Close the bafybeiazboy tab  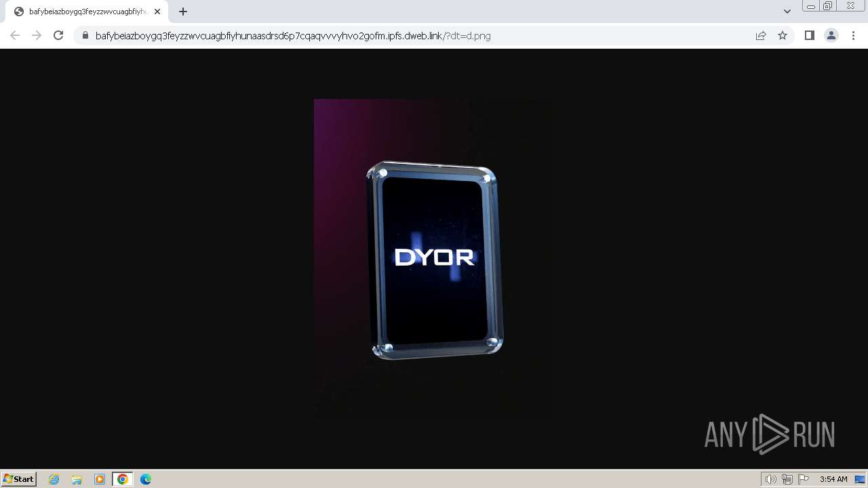(157, 12)
